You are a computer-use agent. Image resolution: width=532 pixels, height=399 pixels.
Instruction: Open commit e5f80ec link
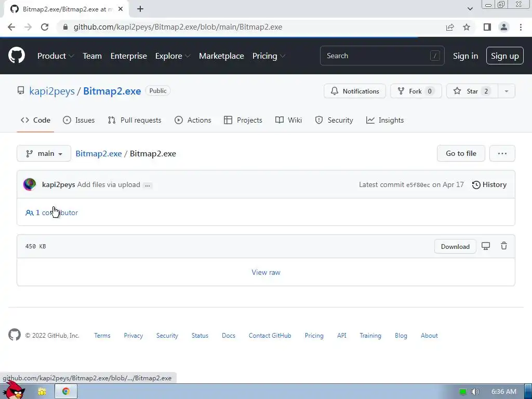pyautogui.click(x=418, y=185)
